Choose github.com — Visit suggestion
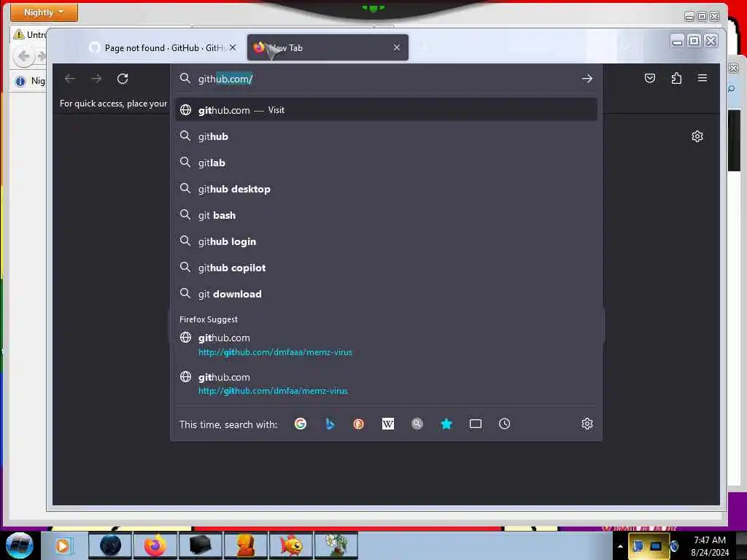 coord(386,110)
